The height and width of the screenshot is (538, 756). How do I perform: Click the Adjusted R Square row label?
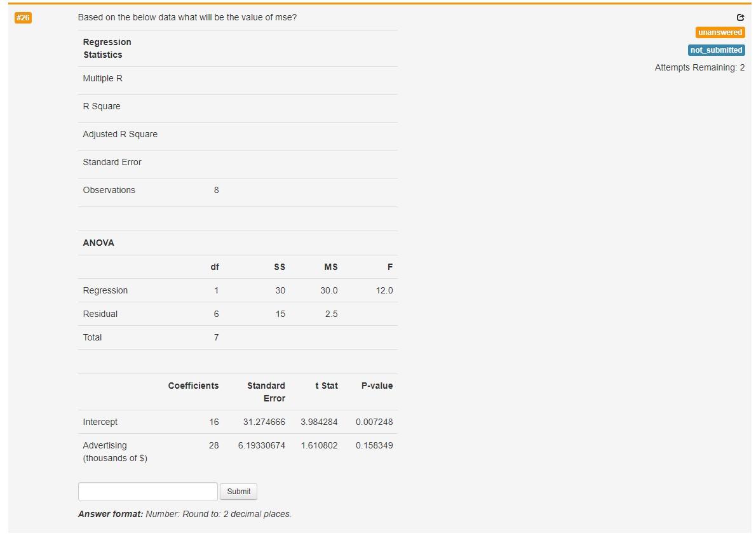[120, 134]
